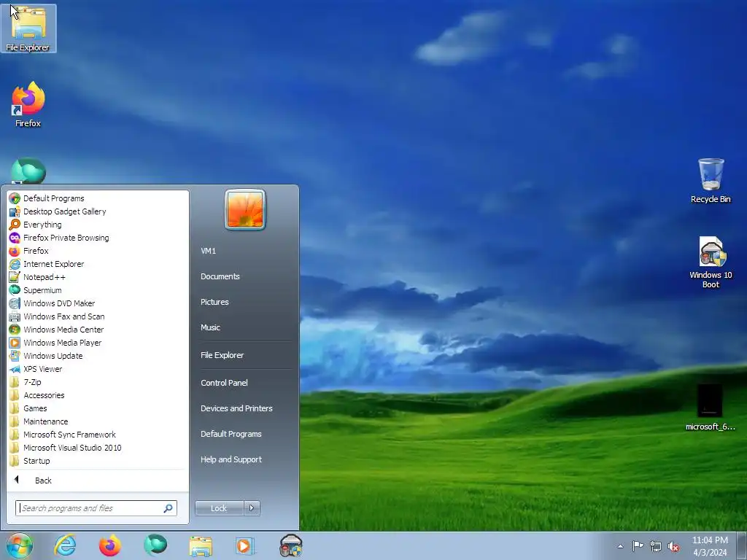Select the microsoft_6... desktop file

coord(711,408)
